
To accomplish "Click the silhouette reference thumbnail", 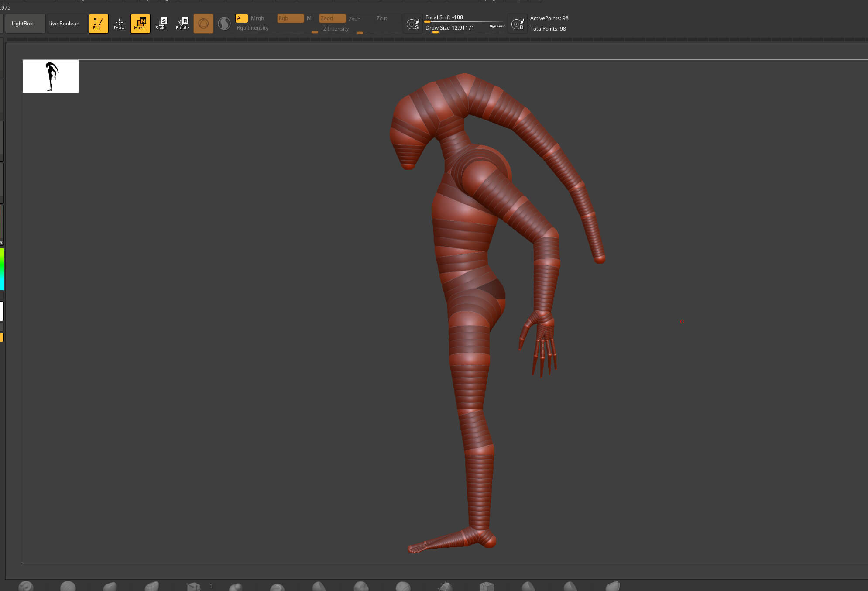I will 51,76.
